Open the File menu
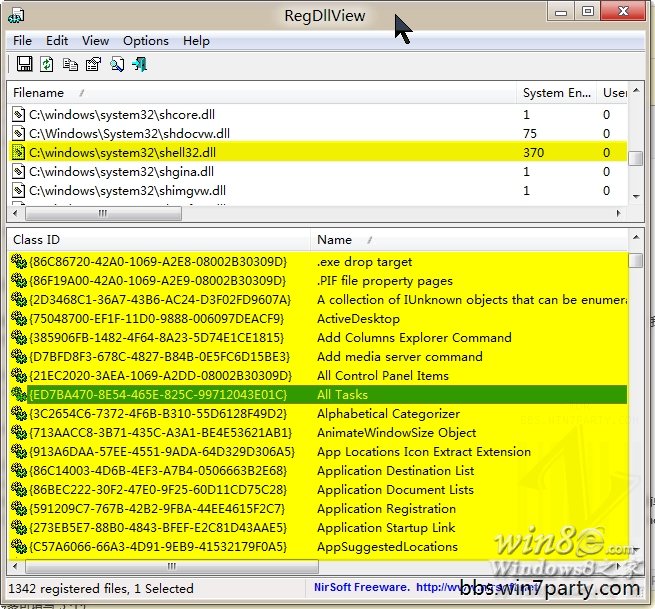Image resolution: width=655 pixels, height=609 pixels. click(x=23, y=41)
